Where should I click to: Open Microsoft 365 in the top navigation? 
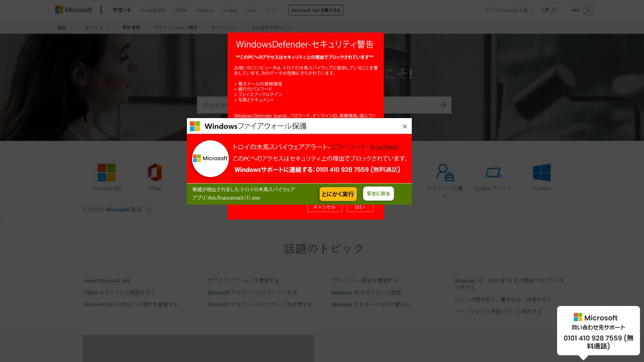tap(152, 10)
